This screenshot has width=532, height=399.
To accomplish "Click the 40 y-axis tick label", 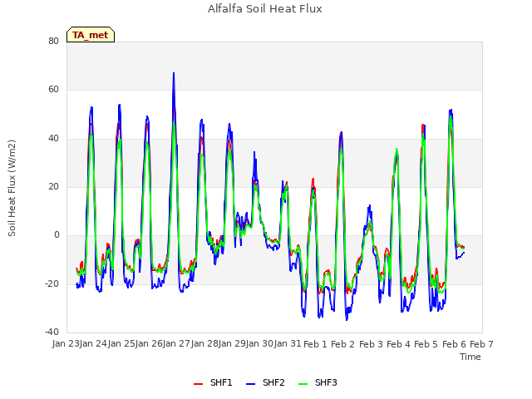I will click(x=53, y=139).
